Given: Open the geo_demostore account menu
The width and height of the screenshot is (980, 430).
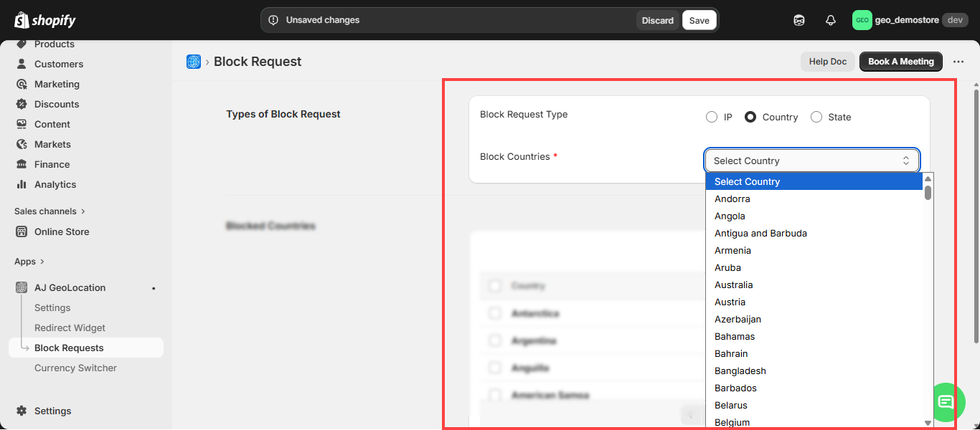Looking at the screenshot, I should point(909,20).
